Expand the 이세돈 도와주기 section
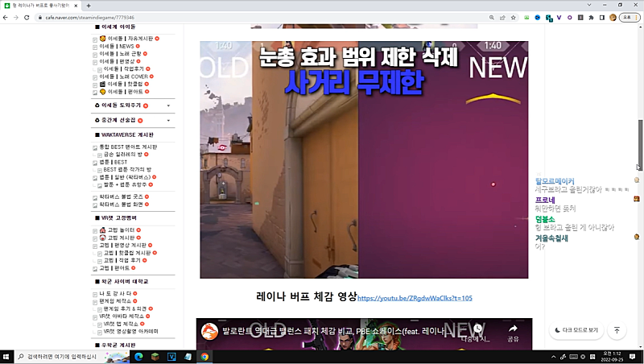Viewport: 644px width, 364px height. (168, 105)
